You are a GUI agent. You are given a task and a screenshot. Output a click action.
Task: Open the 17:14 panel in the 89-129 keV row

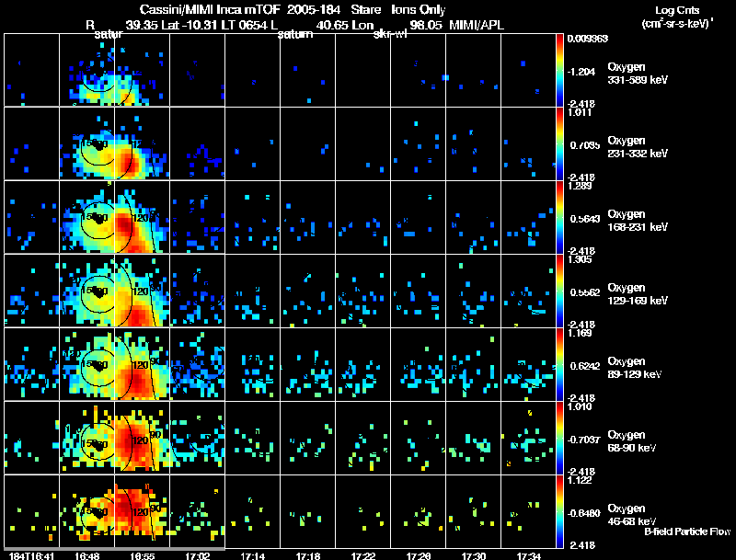coord(252,364)
